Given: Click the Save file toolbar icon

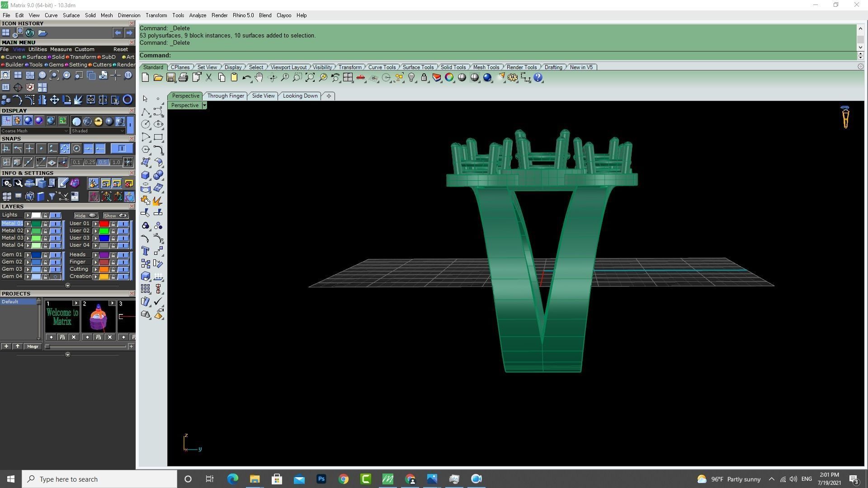Looking at the screenshot, I should (x=170, y=78).
